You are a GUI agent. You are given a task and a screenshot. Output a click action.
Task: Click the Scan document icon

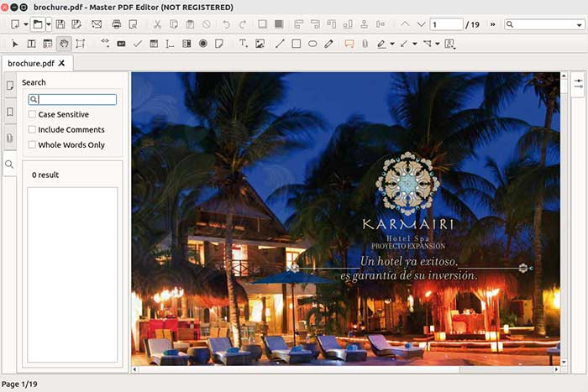tap(133, 24)
